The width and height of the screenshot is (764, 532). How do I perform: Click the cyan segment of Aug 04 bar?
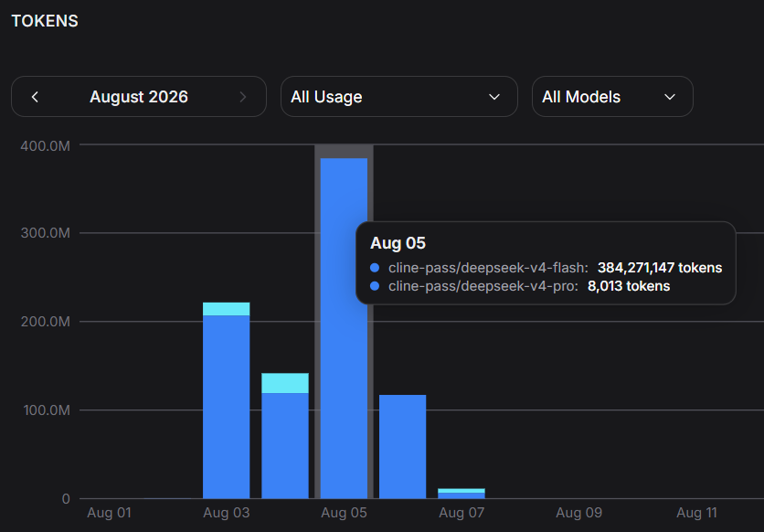[x=285, y=383]
